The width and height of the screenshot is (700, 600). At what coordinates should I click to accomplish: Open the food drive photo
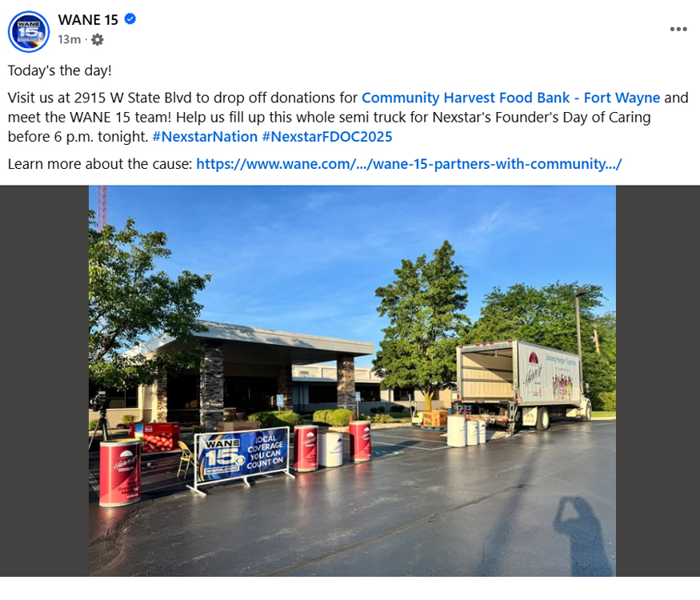[352, 381]
